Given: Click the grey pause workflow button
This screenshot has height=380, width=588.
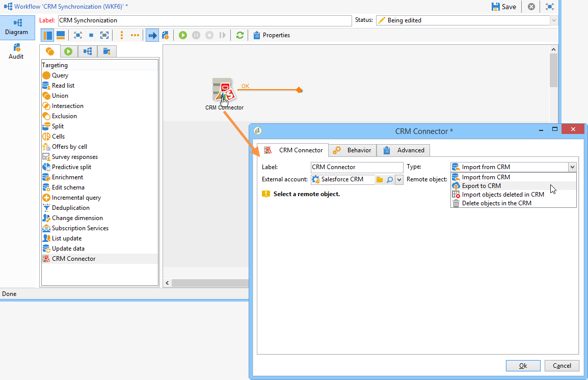Looking at the screenshot, I should pos(196,35).
